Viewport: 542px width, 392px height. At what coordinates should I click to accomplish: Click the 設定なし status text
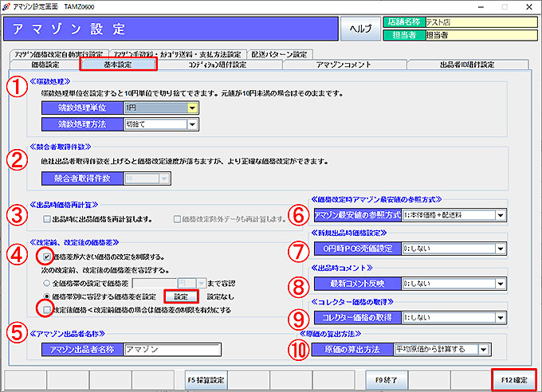(x=221, y=296)
